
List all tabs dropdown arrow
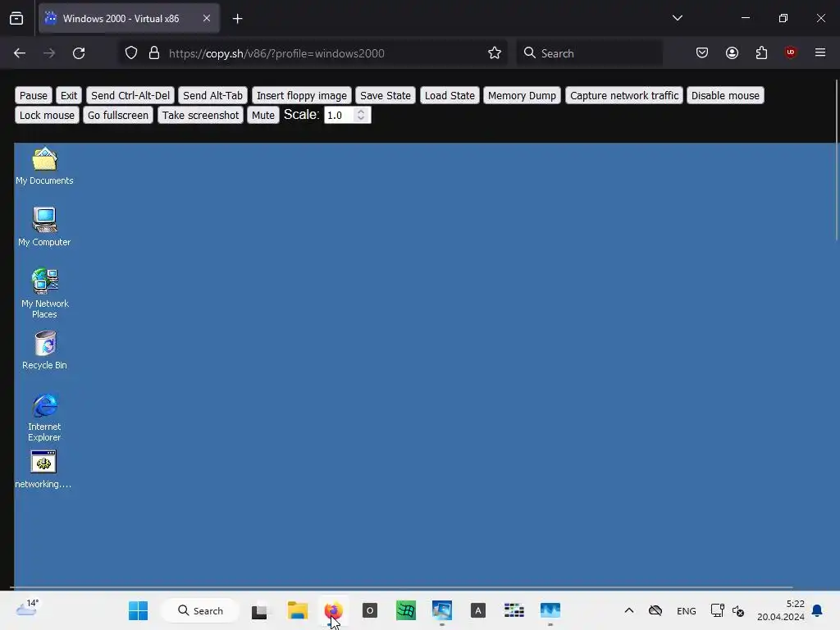pyautogui.click(x=677, y=18)
